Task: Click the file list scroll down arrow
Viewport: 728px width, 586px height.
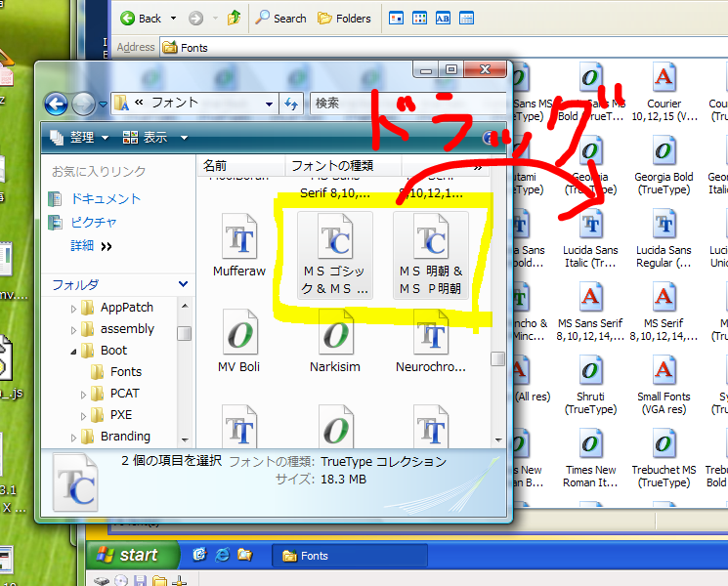Action: pos(498,439)
